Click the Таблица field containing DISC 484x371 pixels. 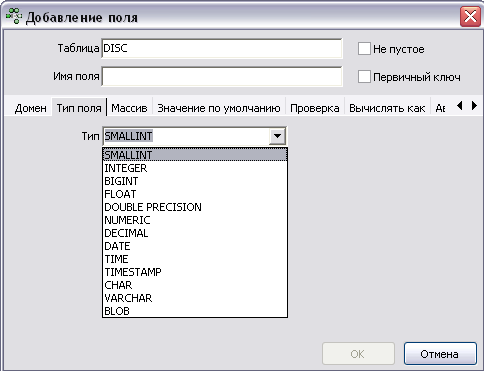222,48
